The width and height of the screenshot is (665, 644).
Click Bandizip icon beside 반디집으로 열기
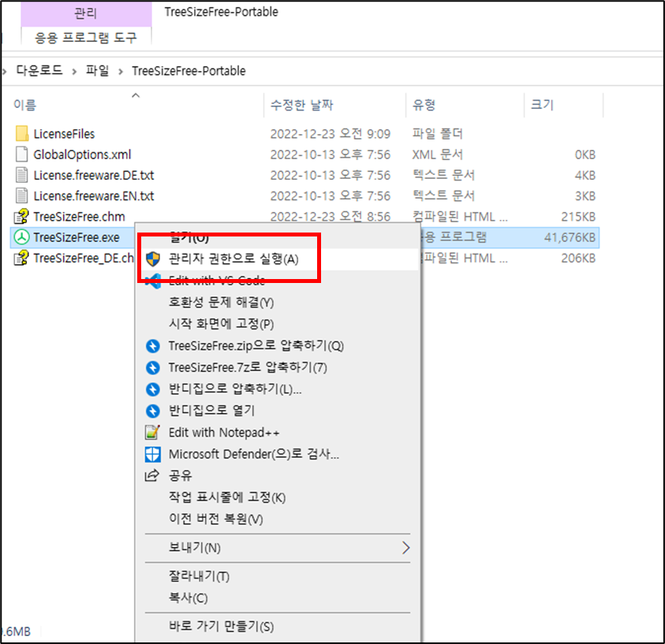click(x=153, y=411)
